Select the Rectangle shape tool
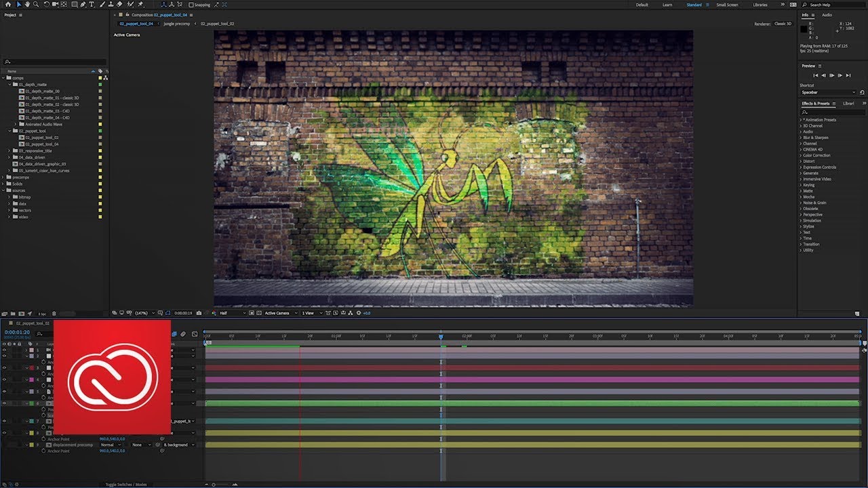 [74, 4]
